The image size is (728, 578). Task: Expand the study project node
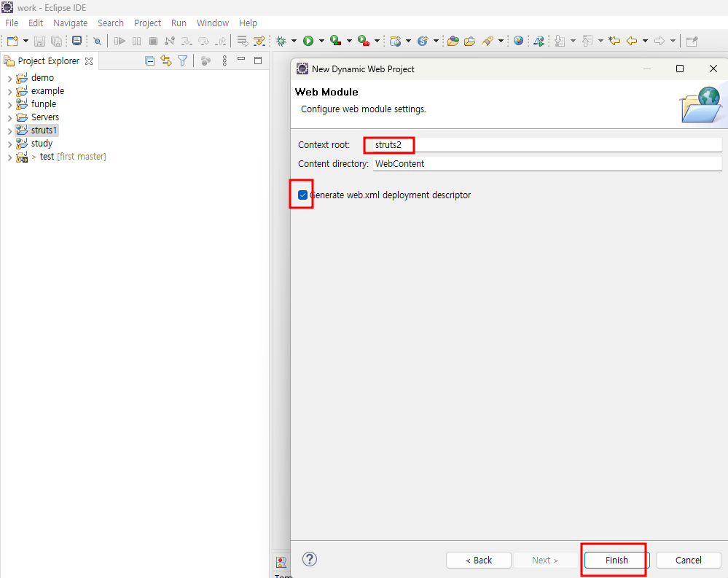9,144
